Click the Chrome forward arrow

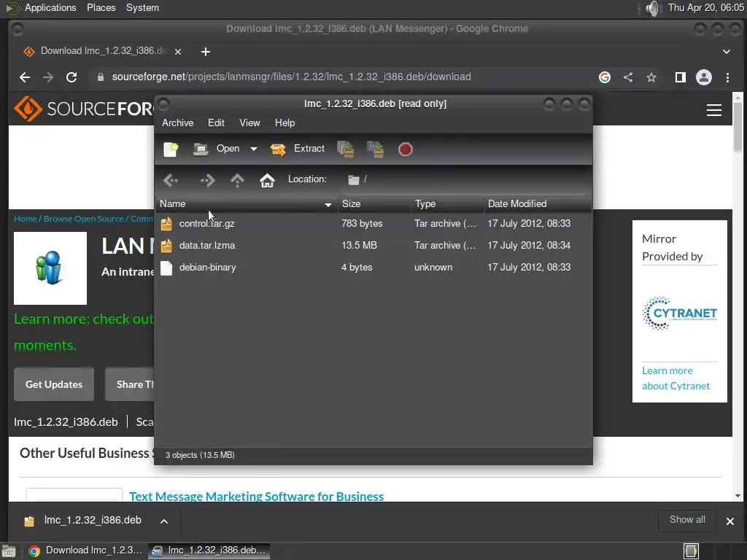[48, 77]
